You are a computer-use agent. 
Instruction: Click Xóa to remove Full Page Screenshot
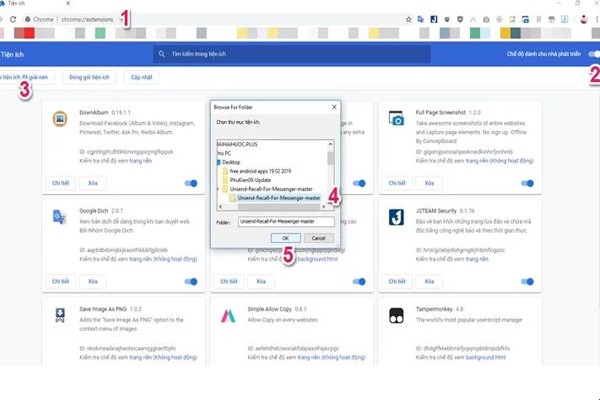[x=429, y=183]
